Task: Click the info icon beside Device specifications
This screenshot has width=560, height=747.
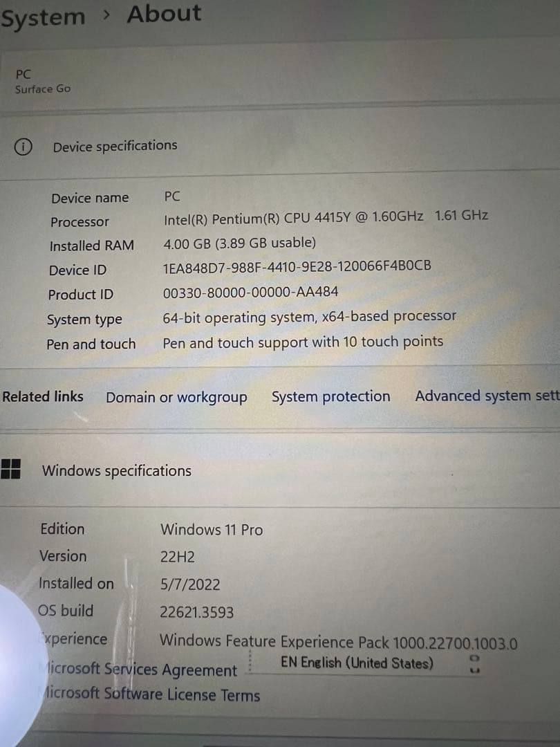Action: tap(24, 147)
